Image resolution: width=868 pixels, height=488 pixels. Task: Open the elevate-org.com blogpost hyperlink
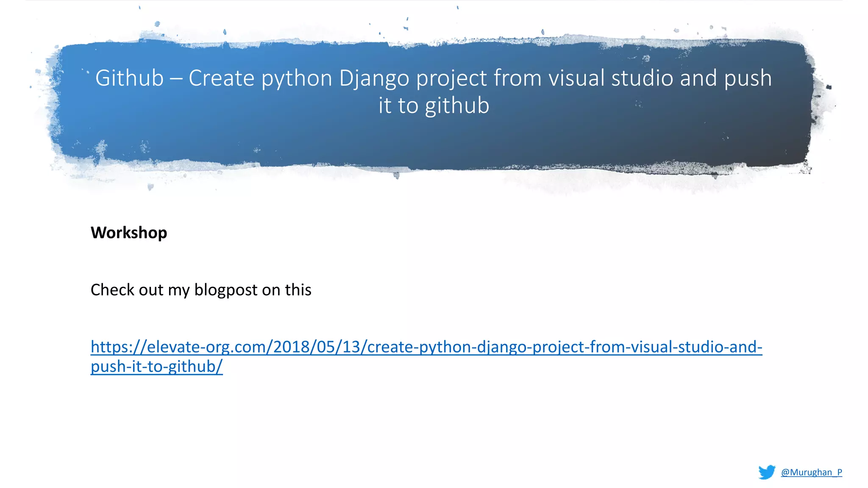pos(426,357)
